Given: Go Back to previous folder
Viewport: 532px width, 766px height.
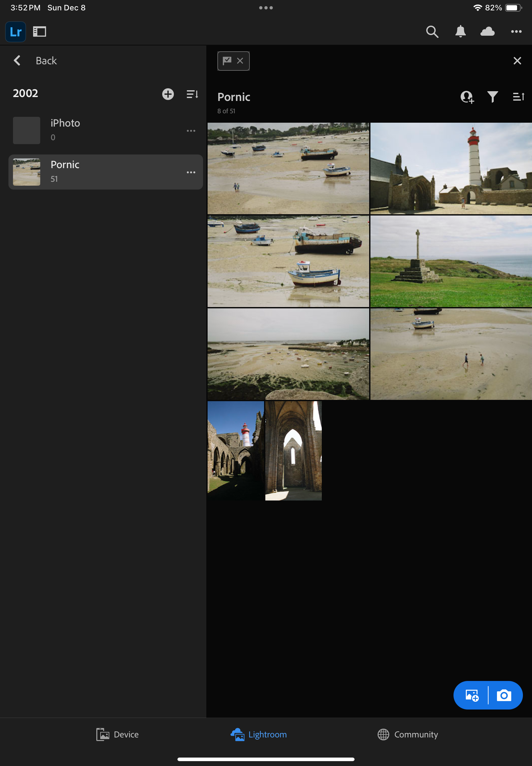Looking at the screenshot, I should [x=35, y=61].
